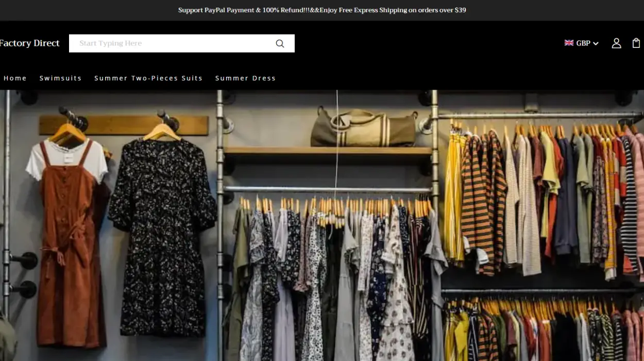The width and height of the screenshot is (644, 361).
Task: Expand the GBP currency dropdown
Action: 582,43
